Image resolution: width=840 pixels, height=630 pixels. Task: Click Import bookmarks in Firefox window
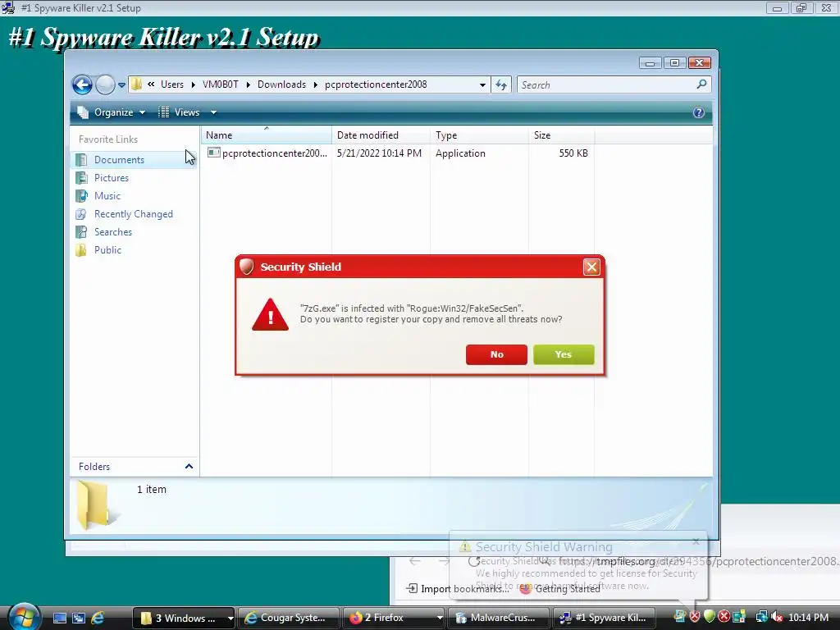click(x=458, y=589)
